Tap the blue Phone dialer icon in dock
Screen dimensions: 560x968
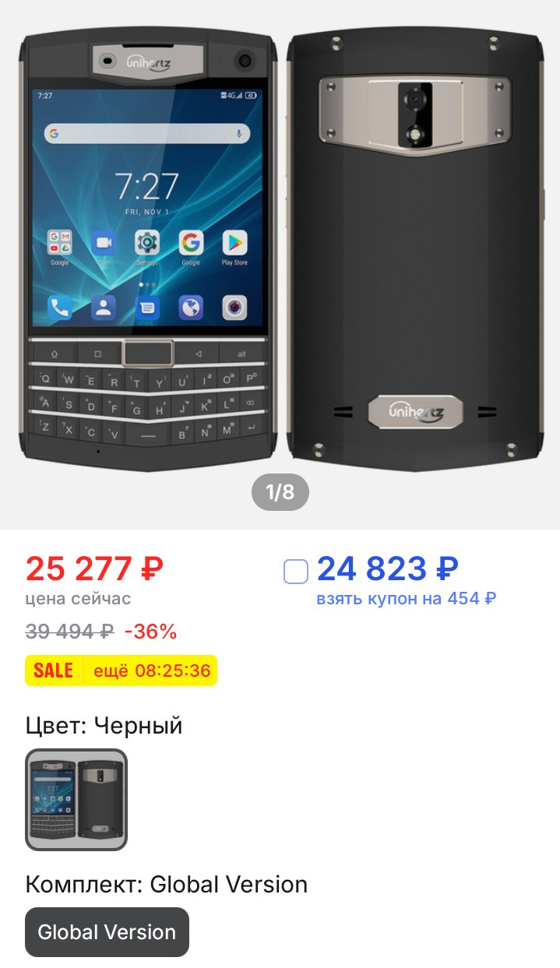click(60, 308)
